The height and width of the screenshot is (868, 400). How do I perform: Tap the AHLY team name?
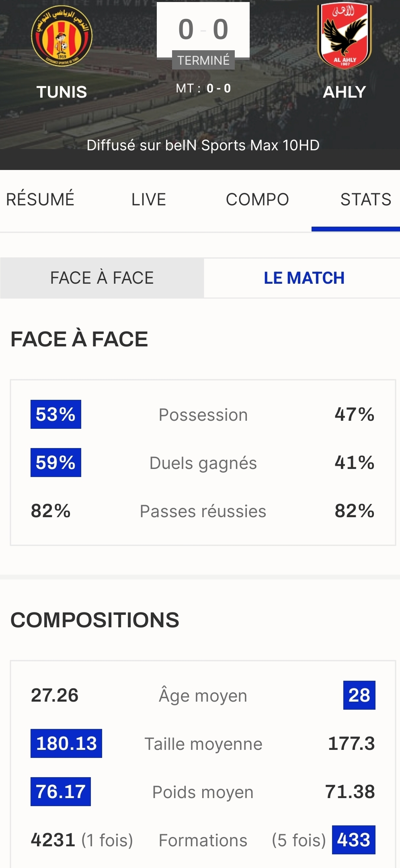pyautogui.click(x=345, y=92)
